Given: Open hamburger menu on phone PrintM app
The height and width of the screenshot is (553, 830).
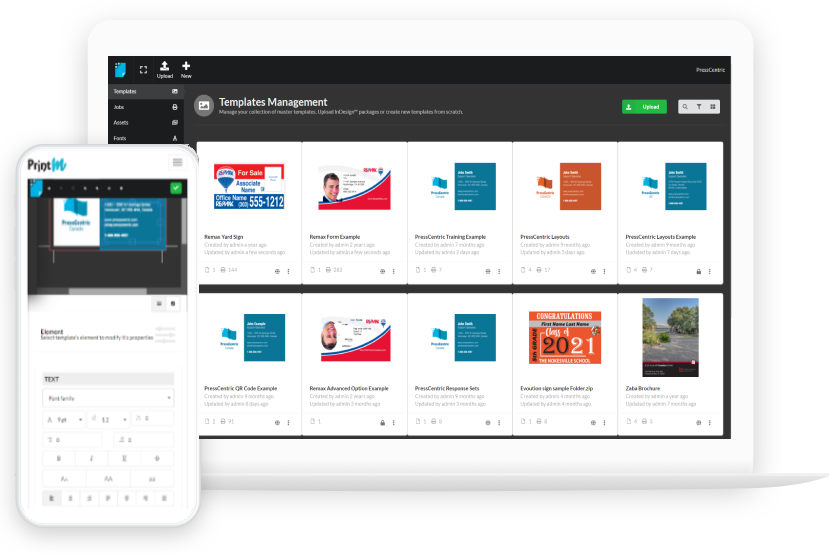Looking at the screenshot, I should 177,162.
